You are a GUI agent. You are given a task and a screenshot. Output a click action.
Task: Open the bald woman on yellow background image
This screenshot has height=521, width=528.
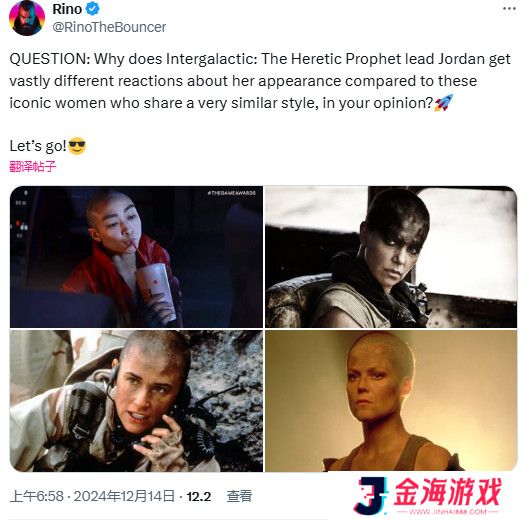[x=391, y=401]
